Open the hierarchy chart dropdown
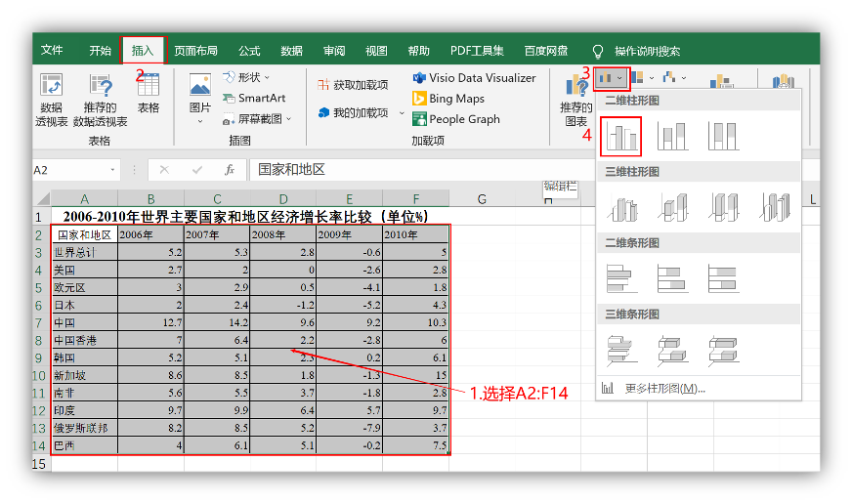This screenshot has height=504, width=852. tap(642, 78)
